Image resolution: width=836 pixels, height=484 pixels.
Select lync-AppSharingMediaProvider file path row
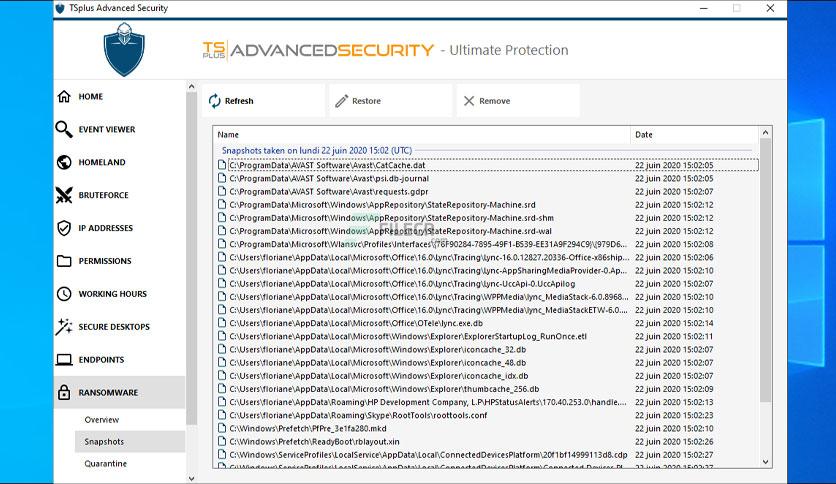428,271
